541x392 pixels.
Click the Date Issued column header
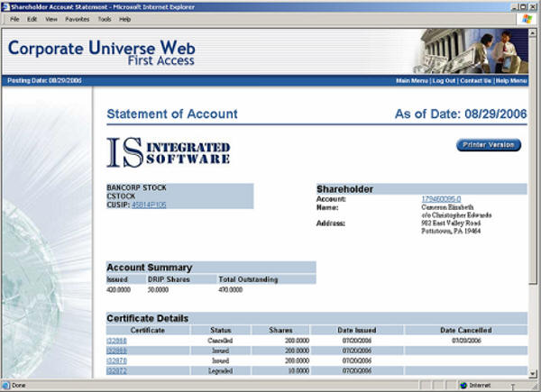(x=357, y=331)
